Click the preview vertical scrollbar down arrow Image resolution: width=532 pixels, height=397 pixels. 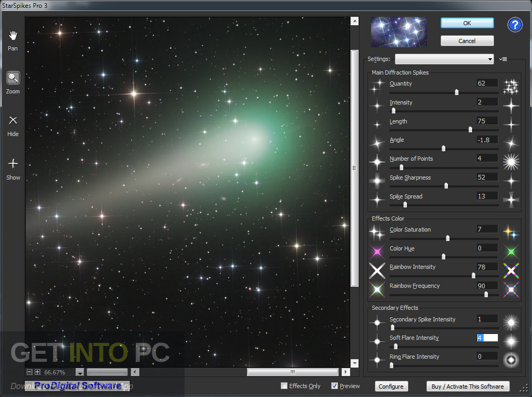coord(354,363)
